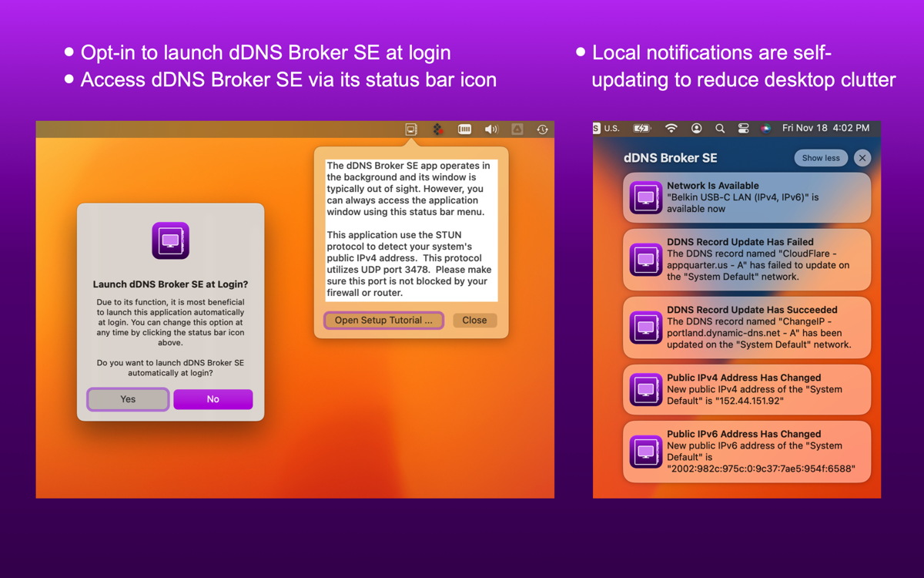Click Open Setup Tutorial button
Viewport: 924px width, 578px height.
[x=383, y=320]
